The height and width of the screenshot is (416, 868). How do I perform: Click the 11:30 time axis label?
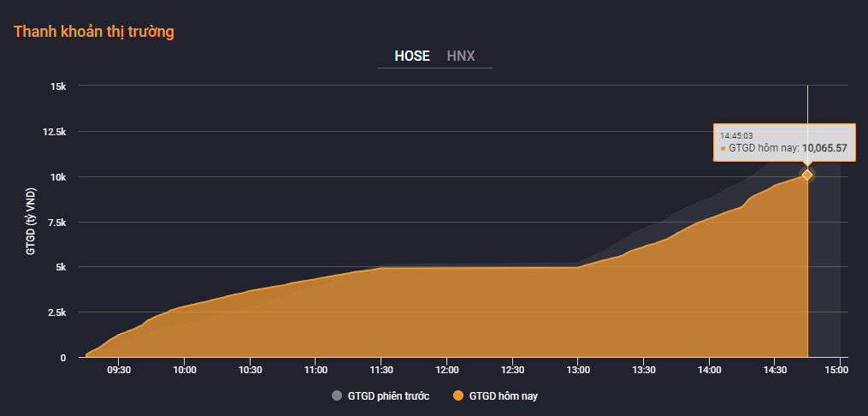click(381, 370)
